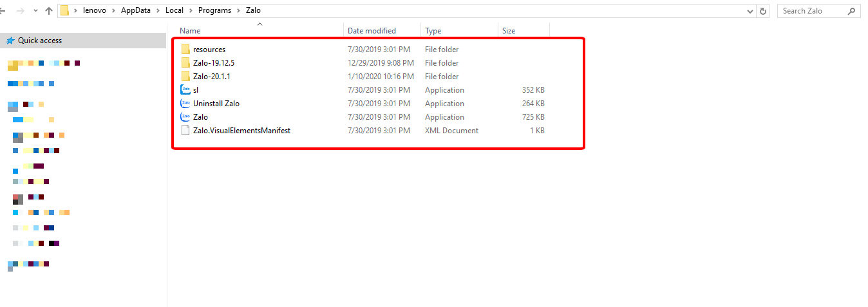Click the 264 KB size cell

pyautogui.click(x=533, y=104)
